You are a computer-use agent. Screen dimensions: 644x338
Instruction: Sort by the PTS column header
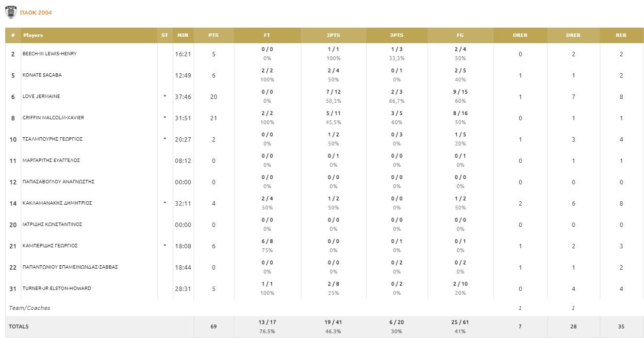click(x=213, y=35)
